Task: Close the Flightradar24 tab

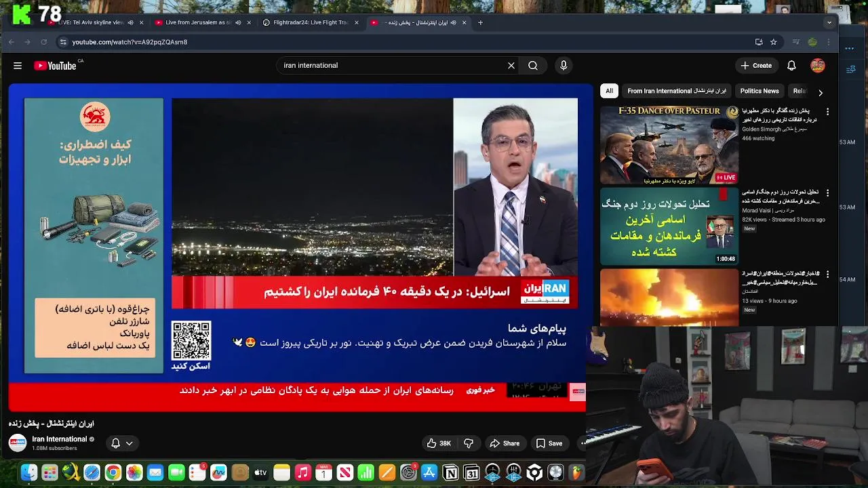Action: click(357, 22)
